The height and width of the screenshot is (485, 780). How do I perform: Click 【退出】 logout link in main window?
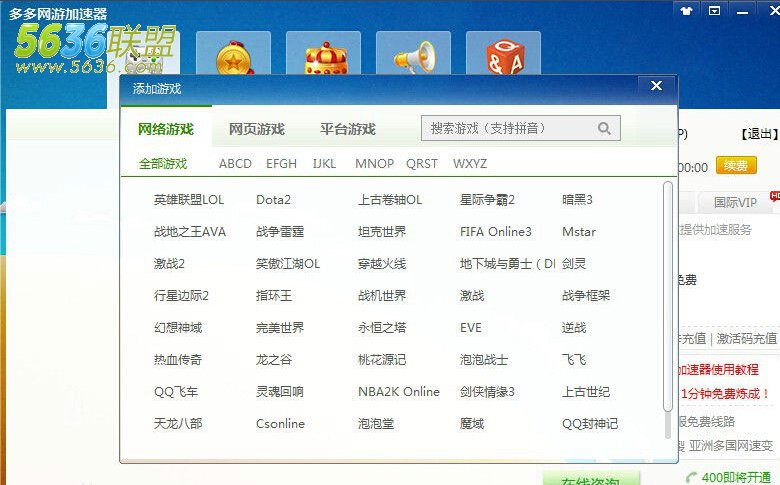coord(759,134)
